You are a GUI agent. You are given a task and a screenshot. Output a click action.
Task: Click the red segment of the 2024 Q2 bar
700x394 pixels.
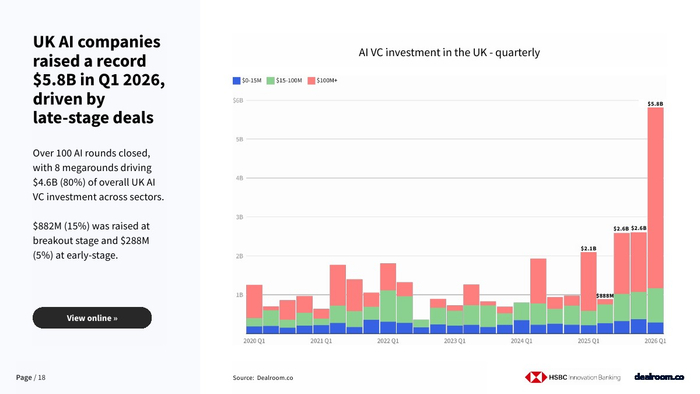[538, 281]
